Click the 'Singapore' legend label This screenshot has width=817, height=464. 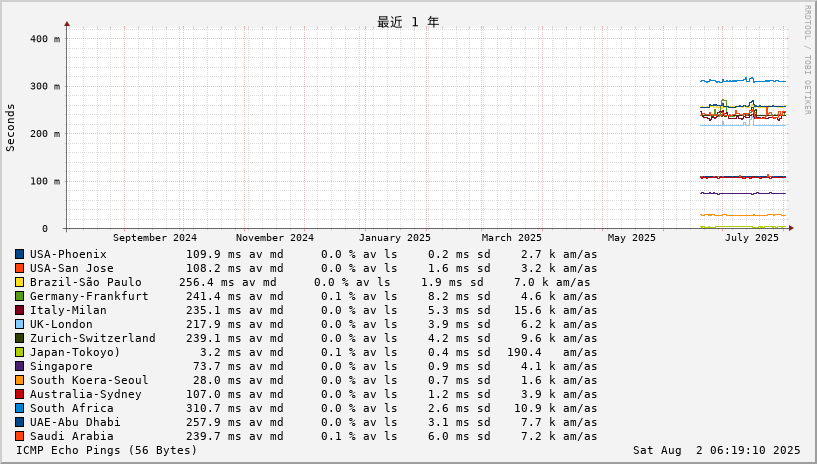61,367
